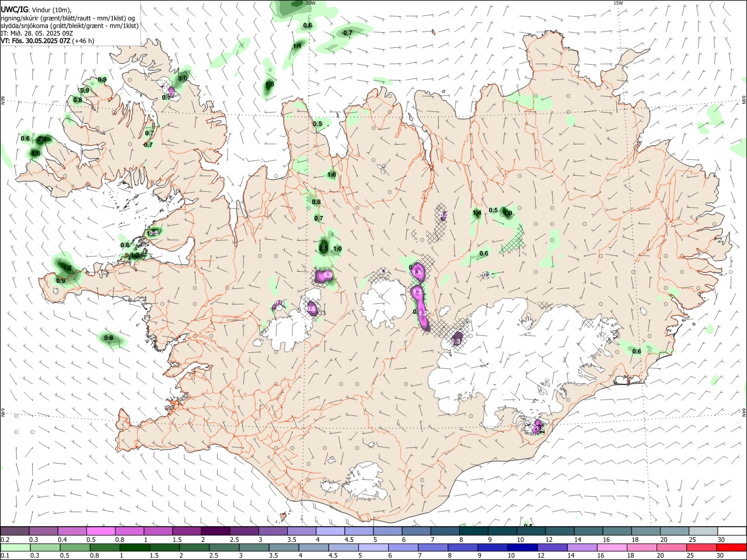747x560 pixels.
Task: Select the 'VT: Fös. 30.05.2025 07Z (+46 h)' line
Action: 47,41
